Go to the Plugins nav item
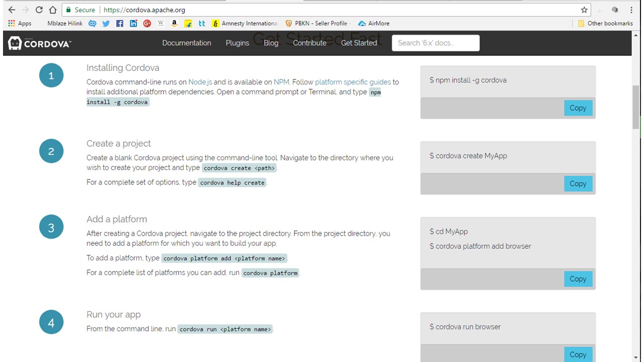Screen dimensions: 644x362 (237, 43)
